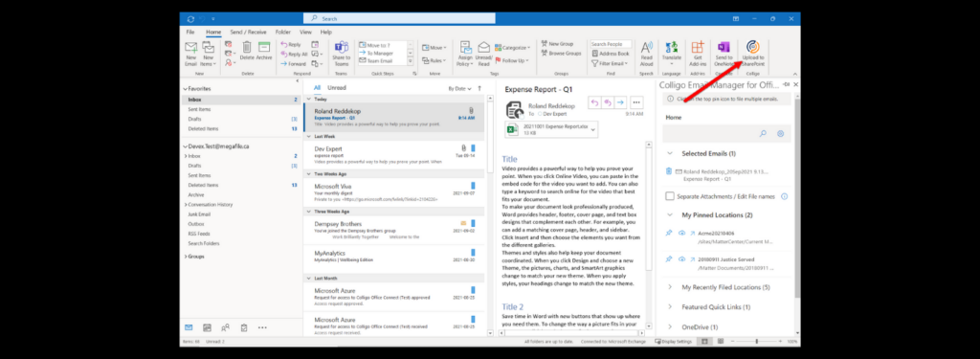Switch to People view in navigation bar
This screenshot has width=980, height=359.
click(225, 327)
